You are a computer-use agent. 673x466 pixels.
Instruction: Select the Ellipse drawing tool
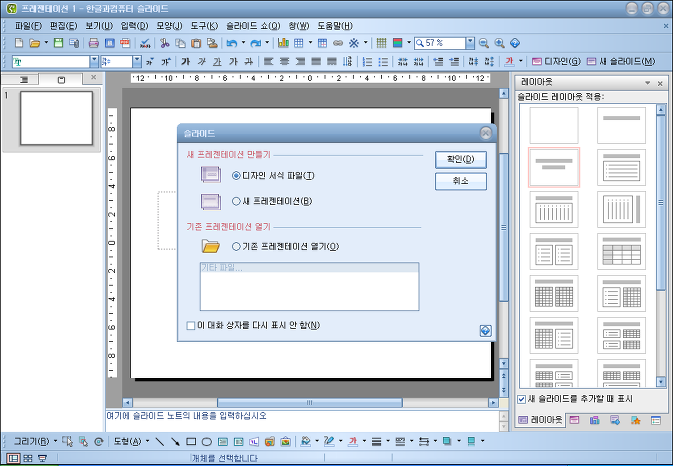coord(206,441)
